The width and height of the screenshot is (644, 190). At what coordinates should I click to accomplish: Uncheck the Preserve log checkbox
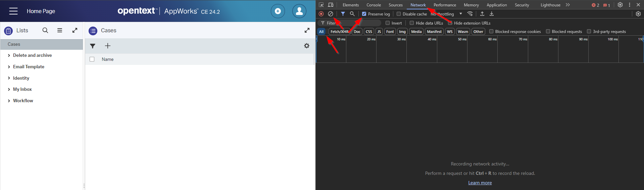[364, 14]
